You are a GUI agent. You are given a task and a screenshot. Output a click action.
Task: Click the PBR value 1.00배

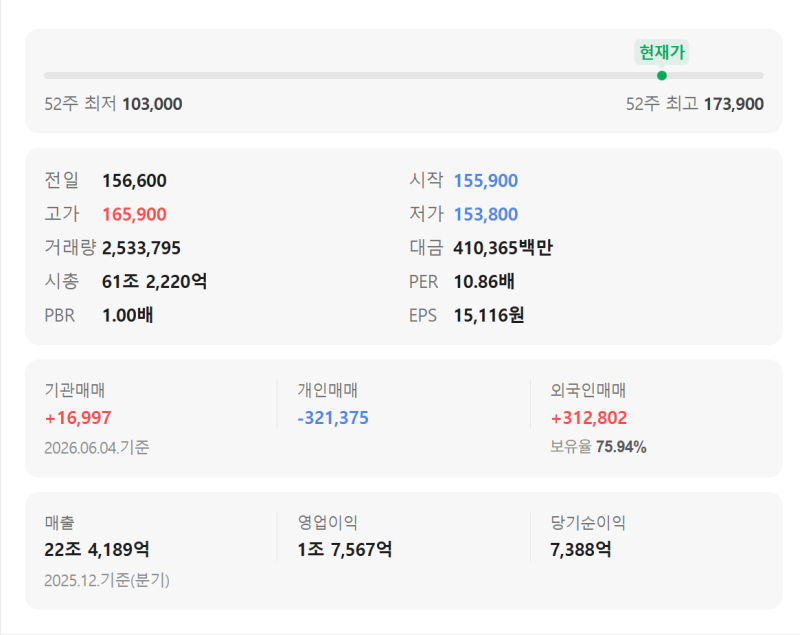coord(128,315)
